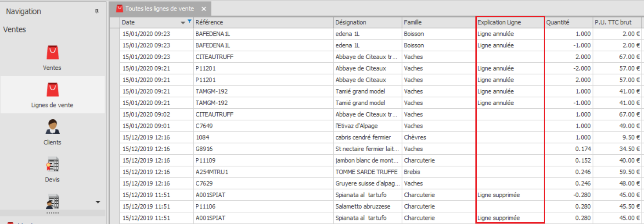644x224 pixels.
Task: Close the Toutes les lignes de vente tab
Action: [x=204, y=9]
